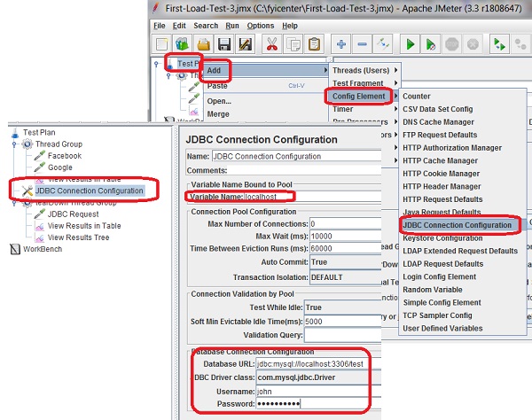Click the Password field
The width and height of the screenshot is (532, 420).
pyautogui.click(x=318, y=404)
